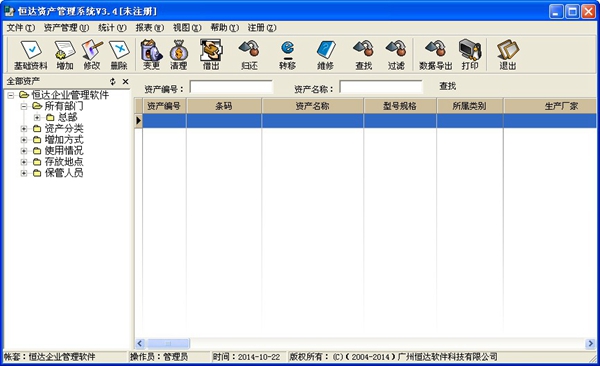Click the scroll right arrow
This screenshot has width=600, height=366.
(590, 343)
